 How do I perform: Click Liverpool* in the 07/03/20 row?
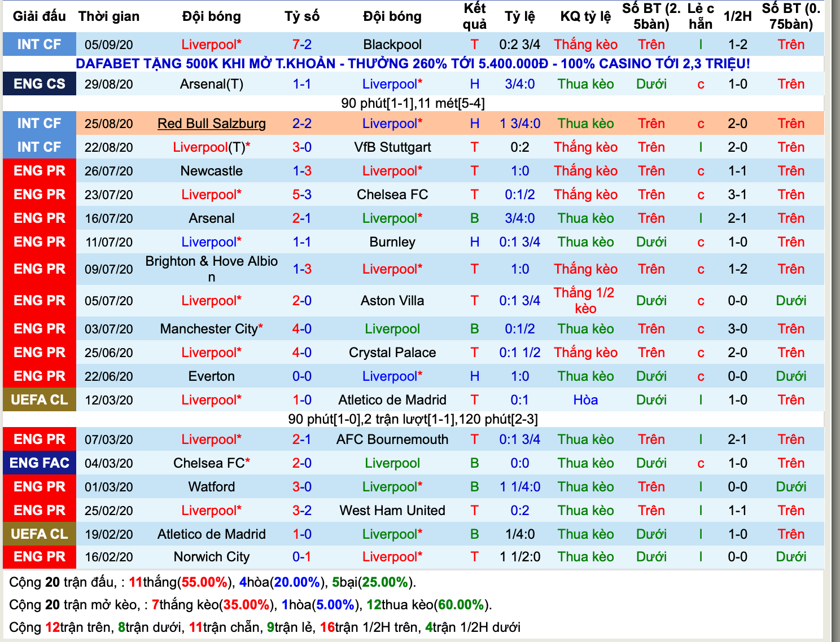coord(212,439)
